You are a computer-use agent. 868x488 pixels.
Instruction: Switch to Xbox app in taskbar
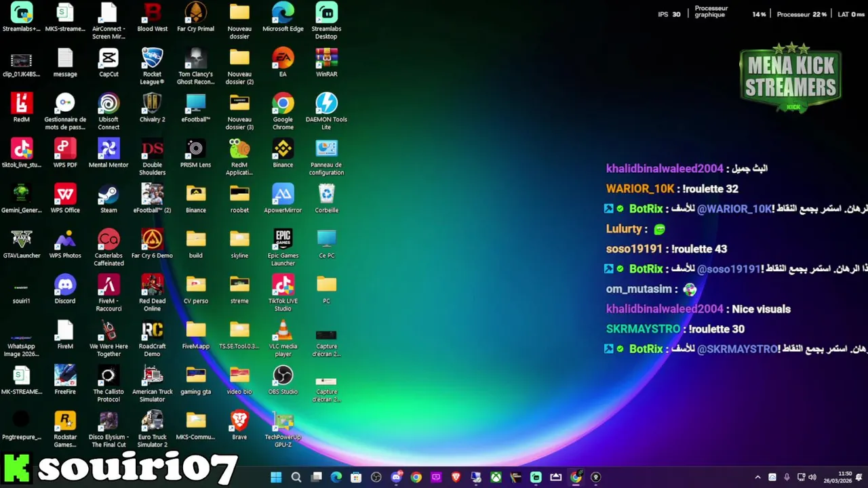coord(496,477)
